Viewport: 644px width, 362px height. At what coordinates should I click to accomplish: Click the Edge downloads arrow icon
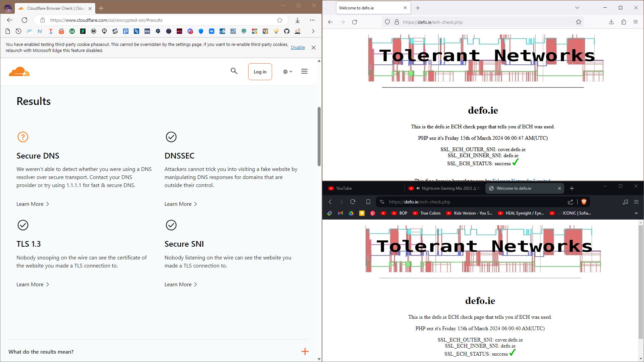click(x=298, y=20)
